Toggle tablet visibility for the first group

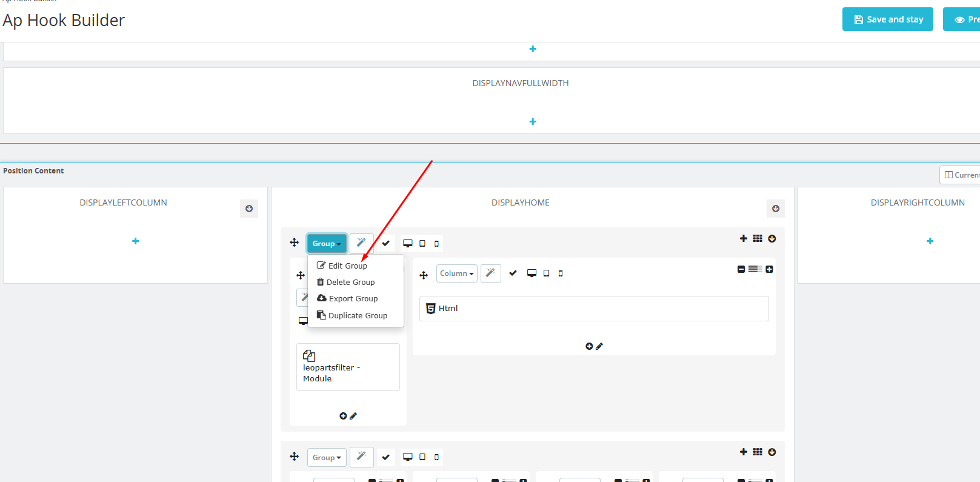tap(422, 244)
